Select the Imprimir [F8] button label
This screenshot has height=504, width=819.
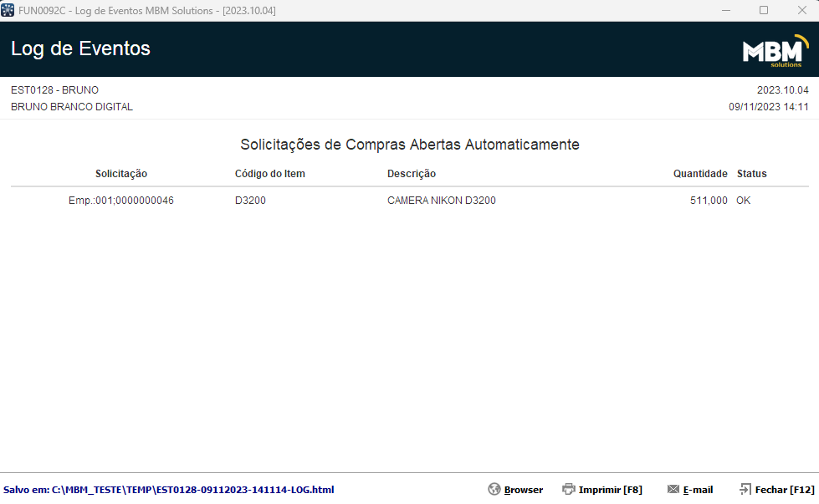610,490
